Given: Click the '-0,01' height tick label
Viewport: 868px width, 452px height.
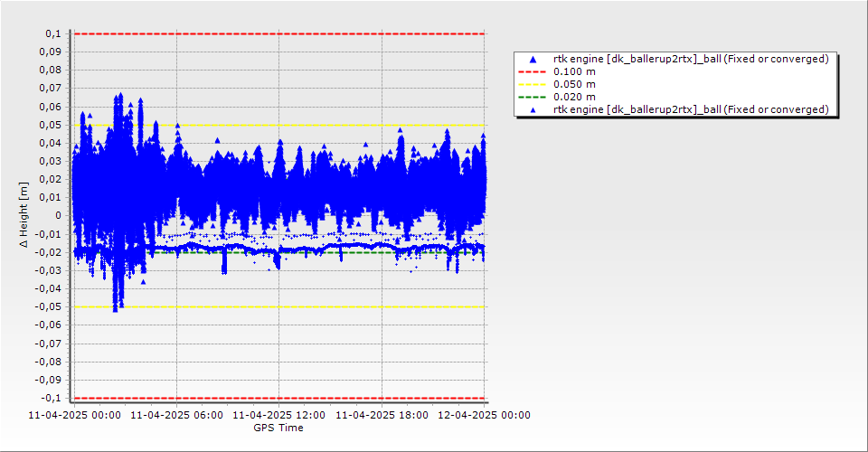Looking at the screenshot, I should click(49, 234).
